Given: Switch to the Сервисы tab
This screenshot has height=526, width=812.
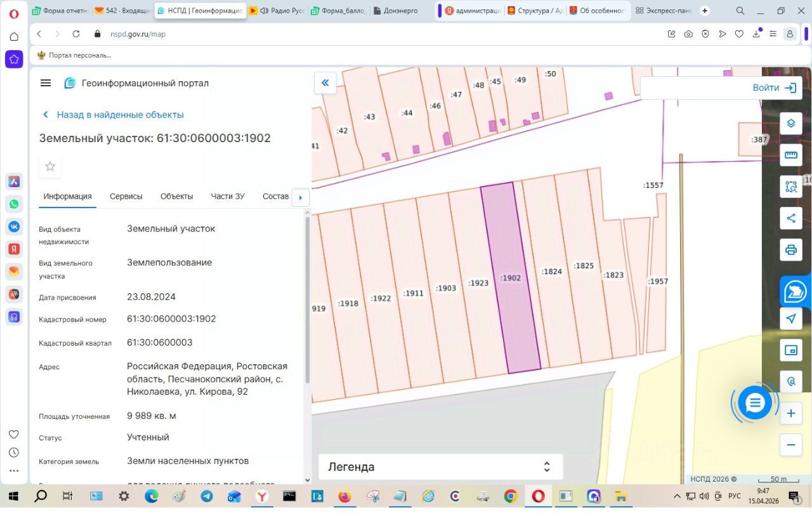Looking at the screenshot, I should tap(126, 197).
